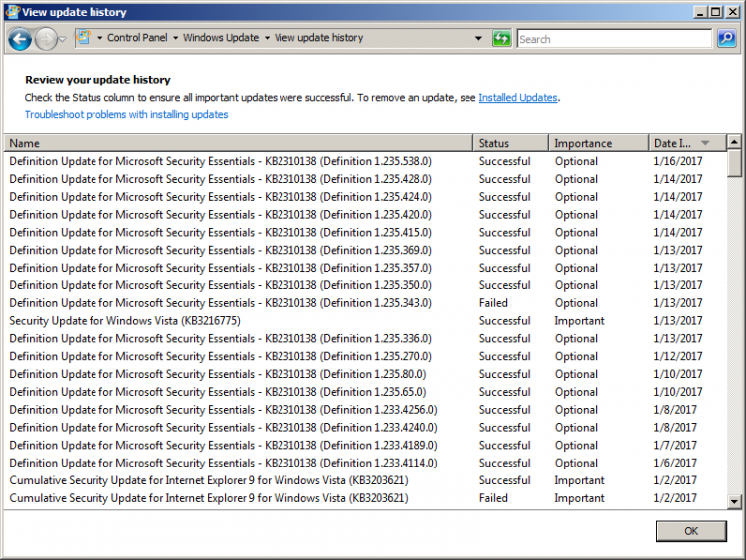
Task: Open the address bar history dropdown
Action: [478, 38]
